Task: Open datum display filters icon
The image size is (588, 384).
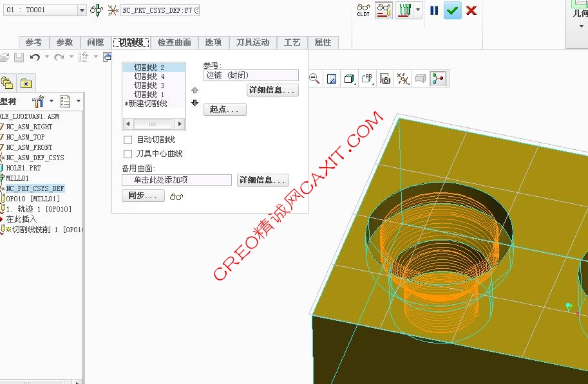Action: pyautogui.click(x=403, y=78)
